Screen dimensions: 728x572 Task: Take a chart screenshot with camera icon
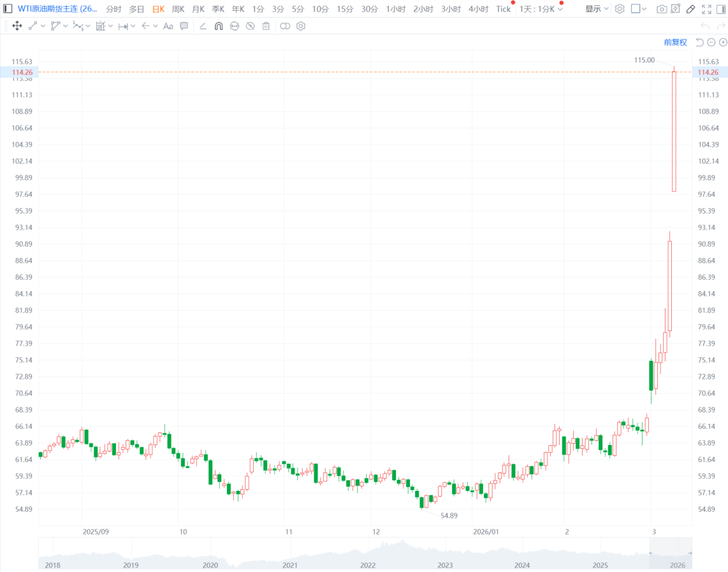click(662, 9)
